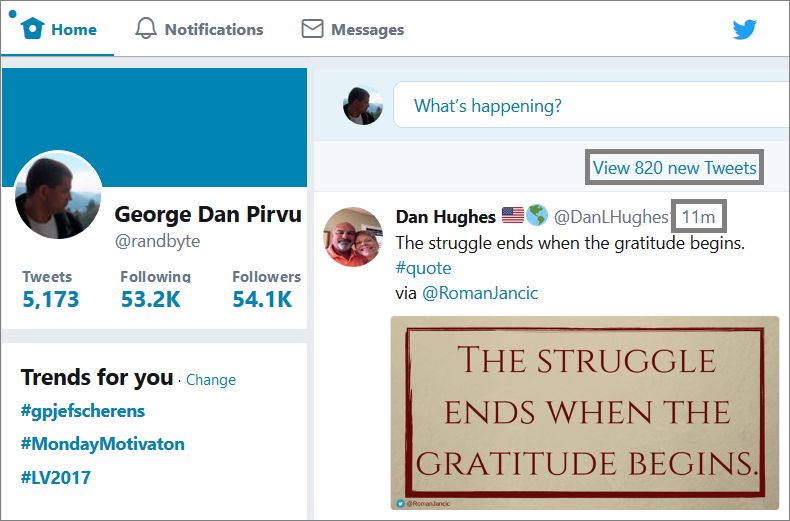This screenshot has height=521, width=790.
Task: Open the #gpjefscherens trend
Action: coord(83,411)
